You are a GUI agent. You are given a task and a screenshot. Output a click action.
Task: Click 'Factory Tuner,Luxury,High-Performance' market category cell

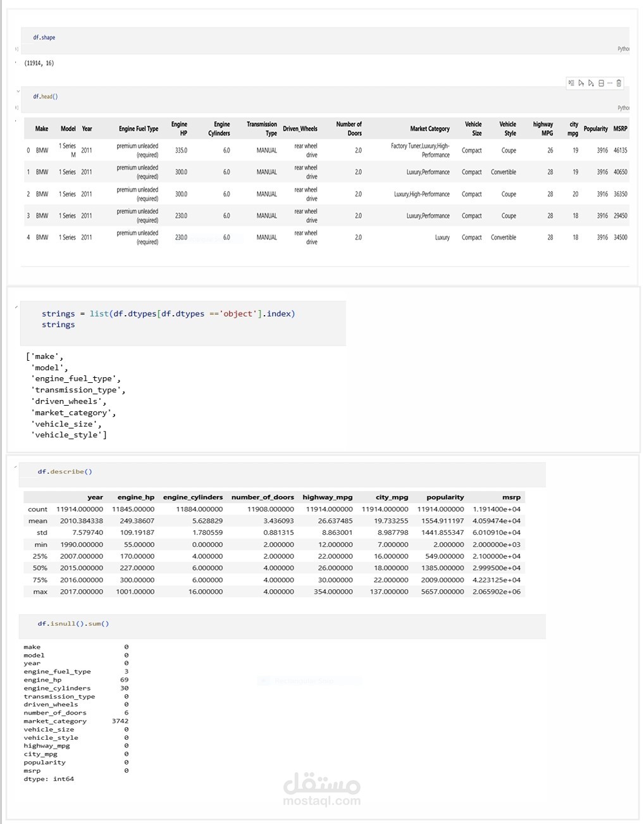tap(420, 151)
